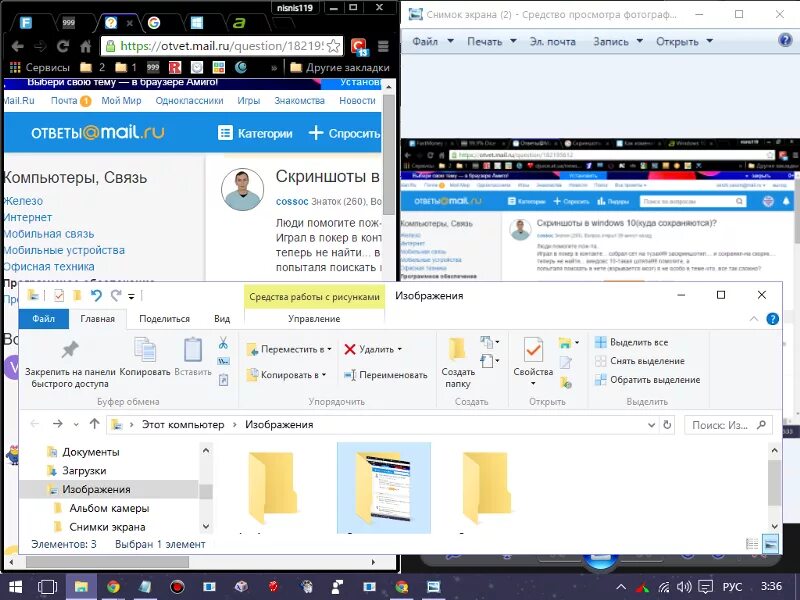Click Создать папку folder icon

tap(457, 348)
